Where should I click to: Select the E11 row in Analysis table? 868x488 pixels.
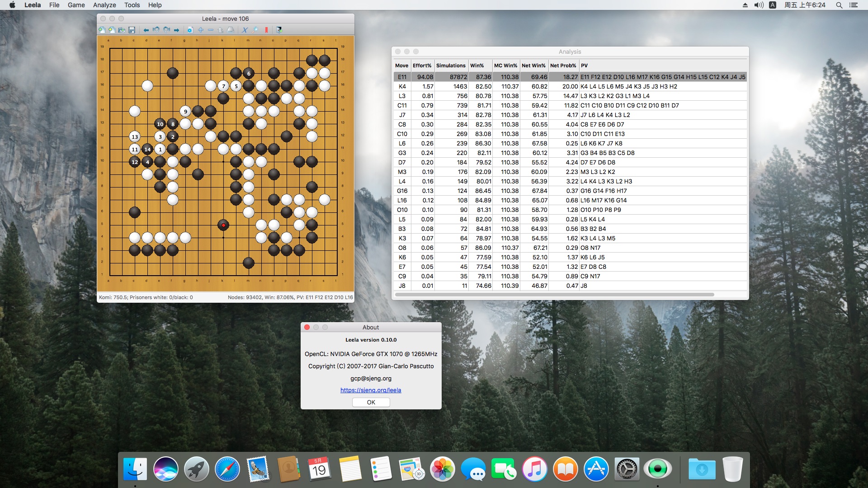point(570,77)
